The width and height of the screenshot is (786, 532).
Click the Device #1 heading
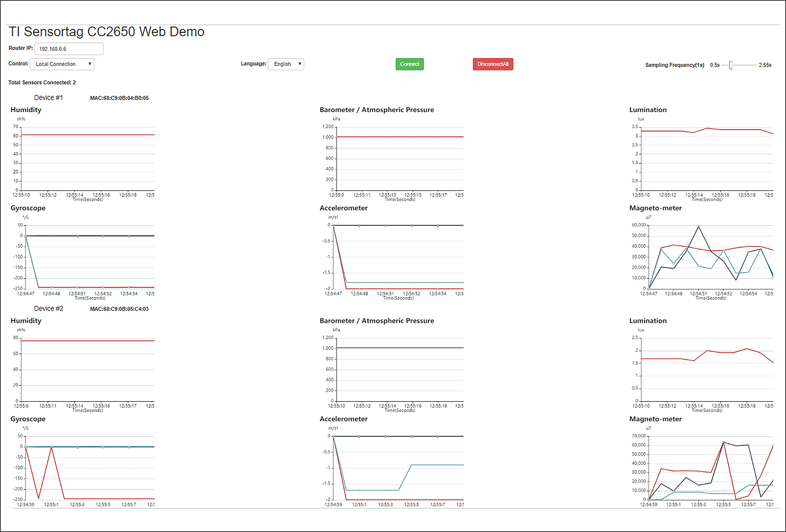(x=48, y=97)
